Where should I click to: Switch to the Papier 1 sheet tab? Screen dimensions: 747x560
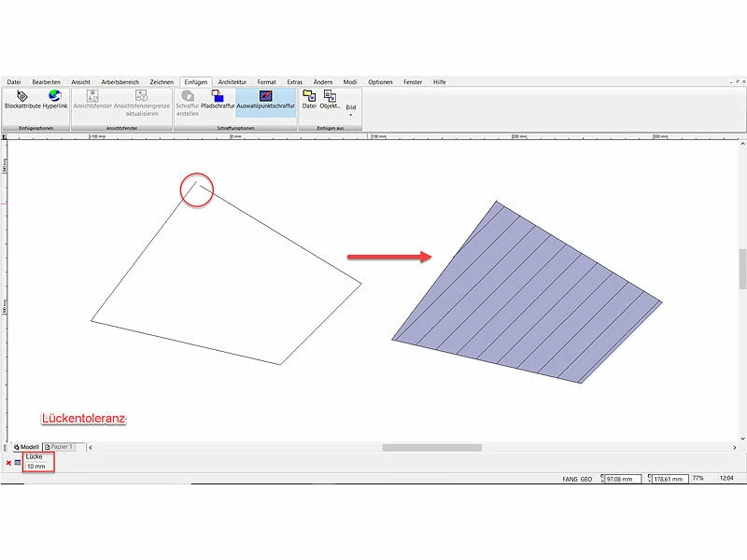pos(63,447)
